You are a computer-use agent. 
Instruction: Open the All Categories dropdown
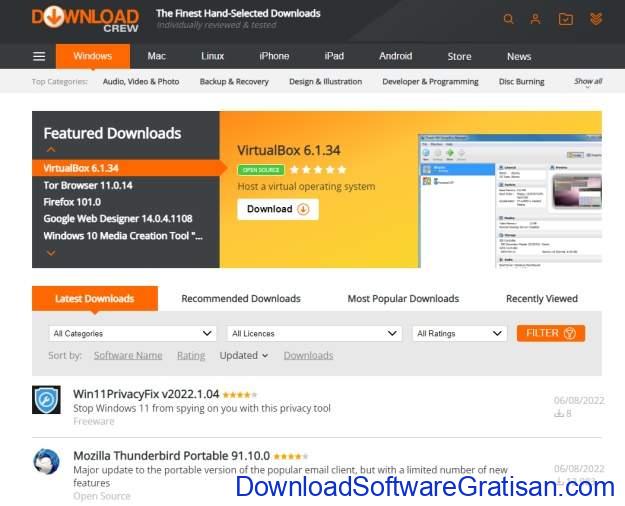[x=132, y=333]
